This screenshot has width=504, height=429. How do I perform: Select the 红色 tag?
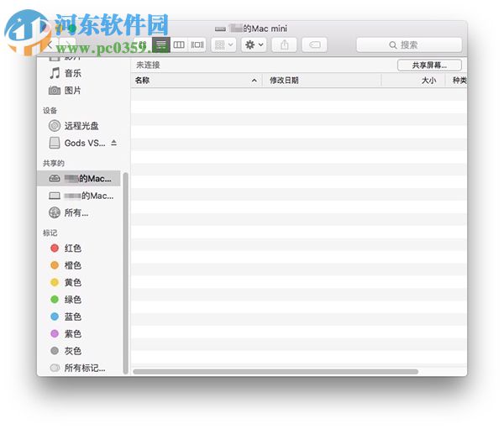coord(72,248)
